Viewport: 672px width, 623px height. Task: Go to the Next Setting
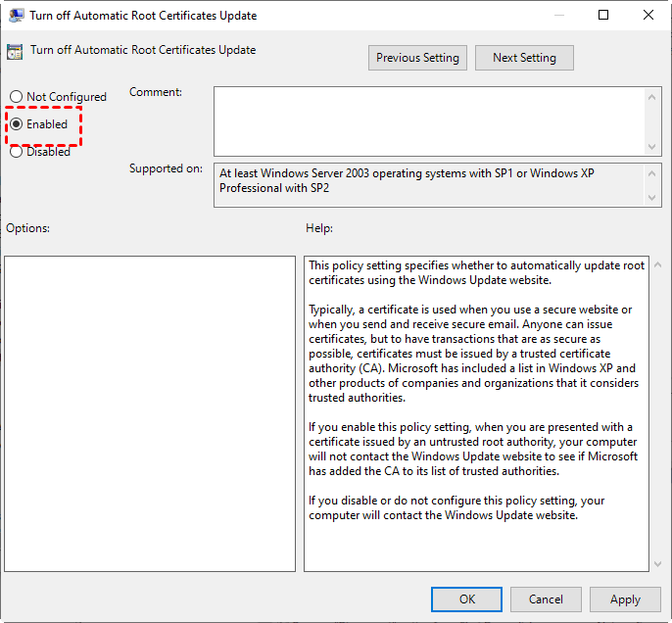click(524, 58)
